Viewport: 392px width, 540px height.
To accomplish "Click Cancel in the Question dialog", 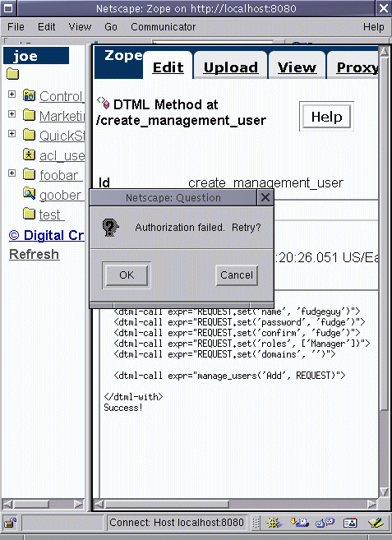I will (x=237, y=275).
